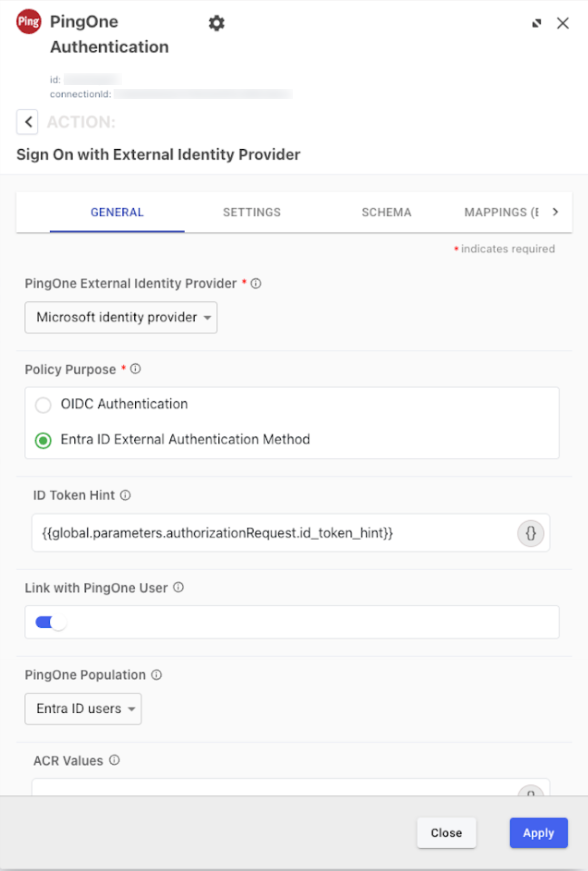588x871 pixels.
Task: Click the expand panel arrows icon
Action: pyautogui.click(x=537, y=23)
